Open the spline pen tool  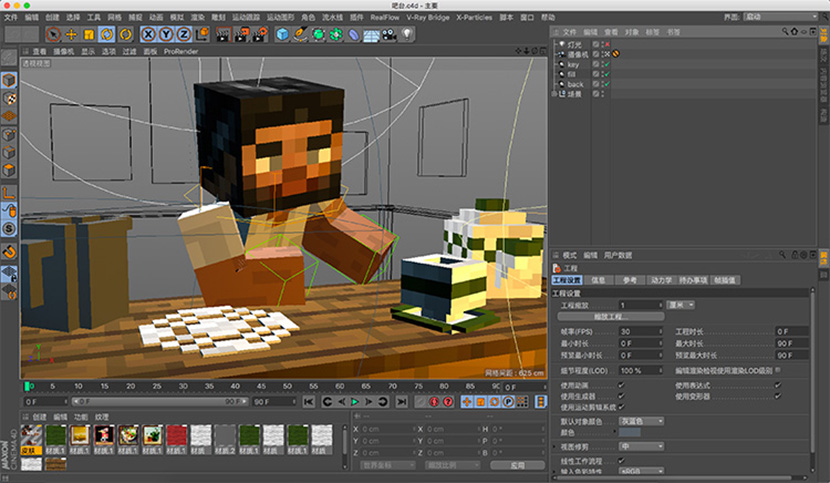click(x=301, y=34)
